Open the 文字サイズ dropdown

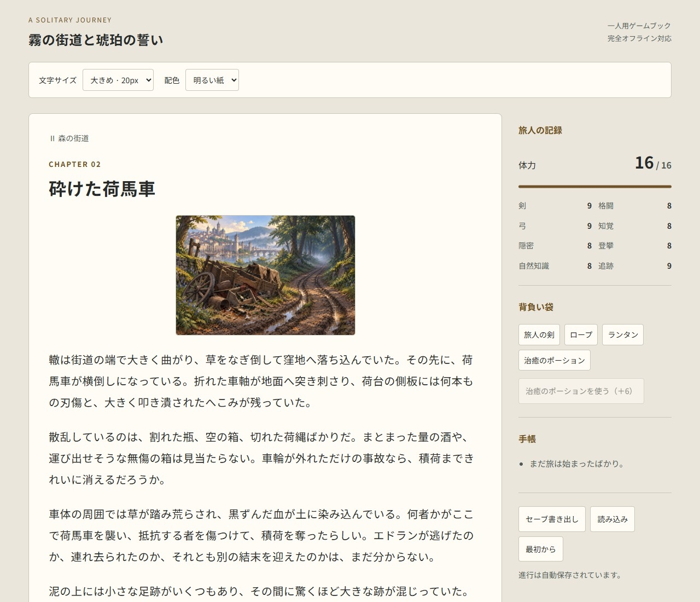click(x=118, y=80)
